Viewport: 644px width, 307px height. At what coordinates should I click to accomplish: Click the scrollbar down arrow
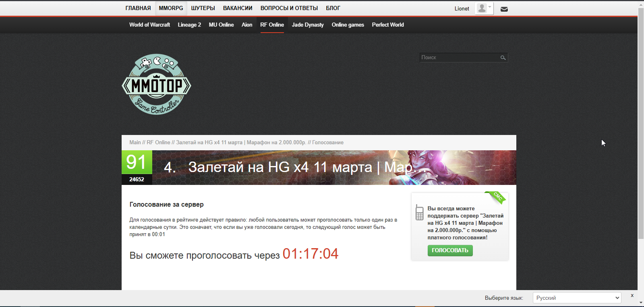point(641,303)
